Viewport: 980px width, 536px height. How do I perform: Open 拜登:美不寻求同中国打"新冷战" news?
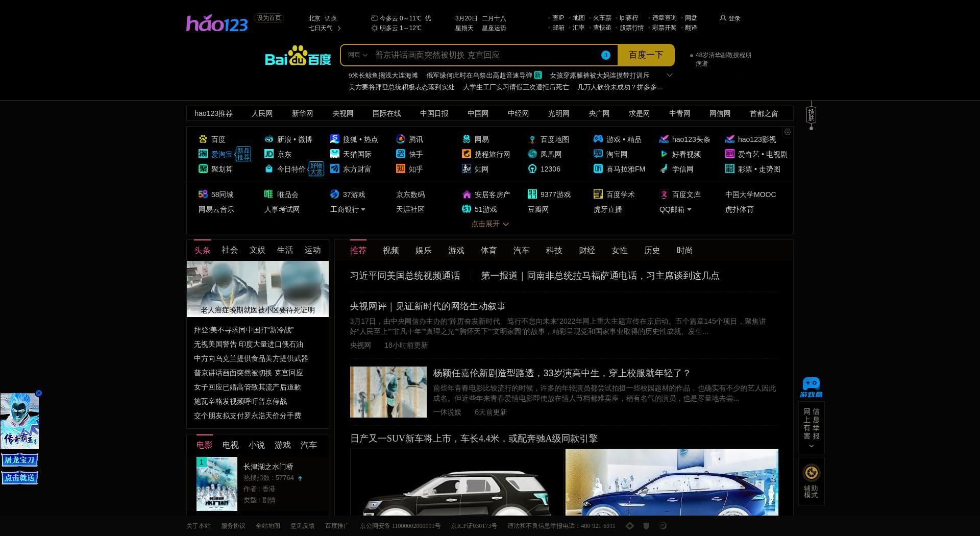coord(244,330)
